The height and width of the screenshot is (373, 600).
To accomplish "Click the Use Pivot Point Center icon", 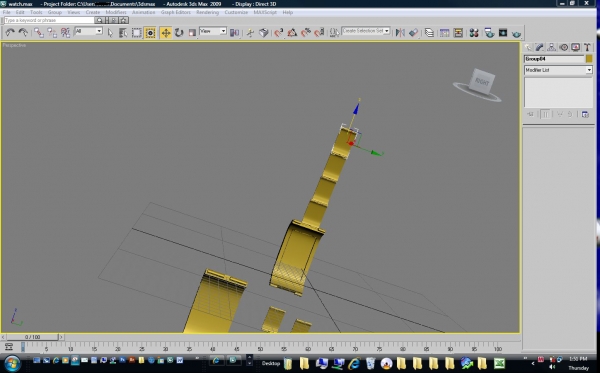I will (234, 33).
